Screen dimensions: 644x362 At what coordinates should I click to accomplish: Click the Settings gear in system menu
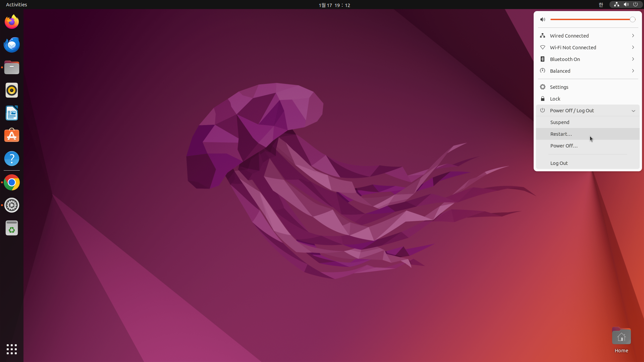pyautogui.click(x=543, y=87)
